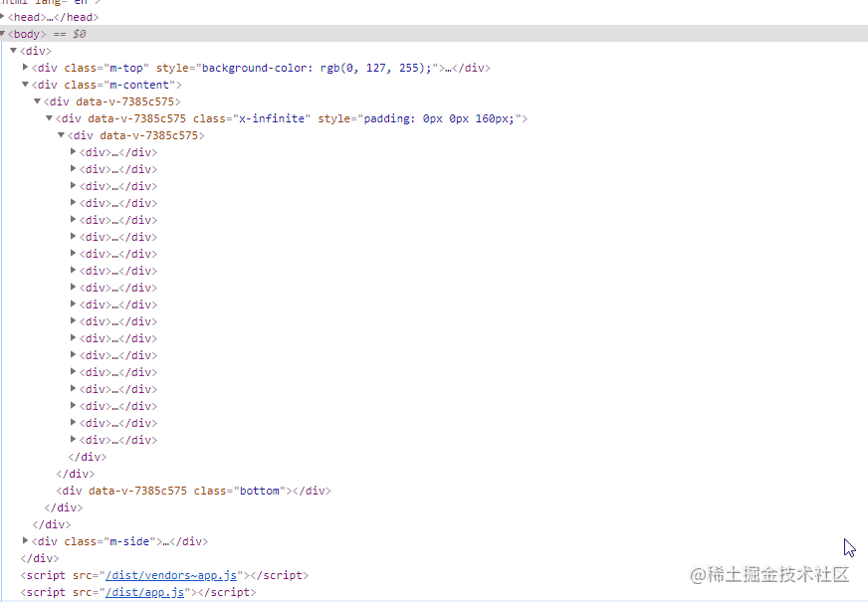Collapse the body element node
Screen dimensions: 868x602
[x=2, y=33]
